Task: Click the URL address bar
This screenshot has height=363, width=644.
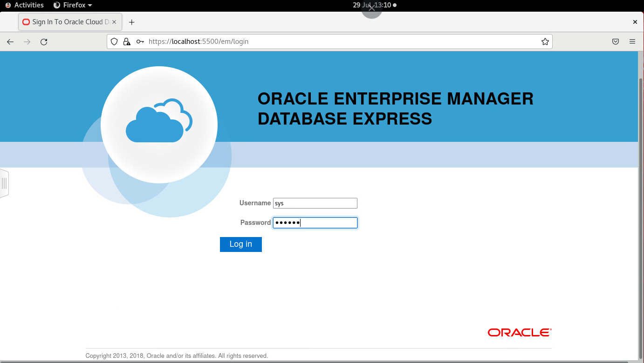Action: coord(329,42)
